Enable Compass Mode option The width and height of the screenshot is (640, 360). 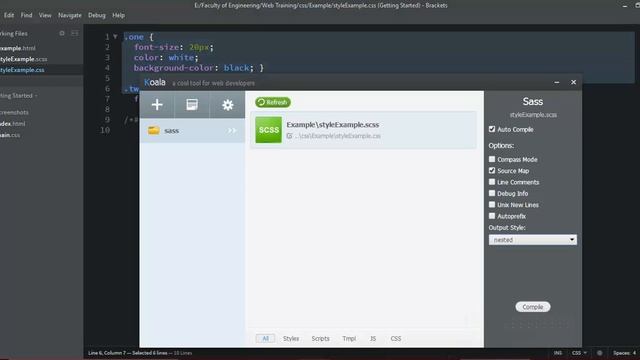(492, 160)
